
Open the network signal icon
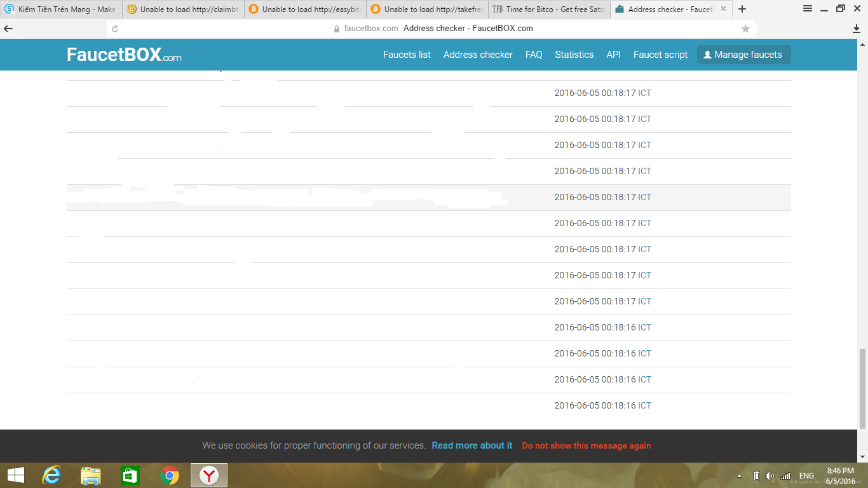(785, 476)
